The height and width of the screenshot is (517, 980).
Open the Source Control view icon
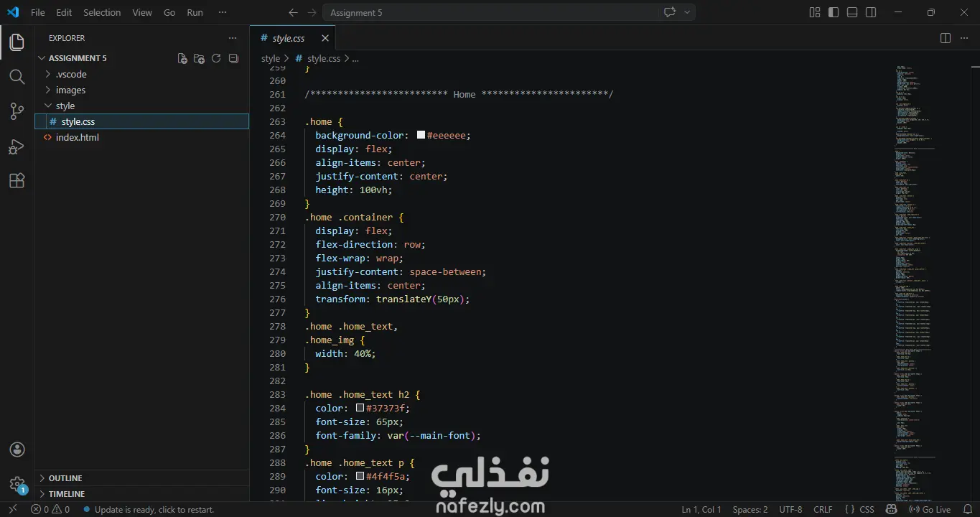17,111
